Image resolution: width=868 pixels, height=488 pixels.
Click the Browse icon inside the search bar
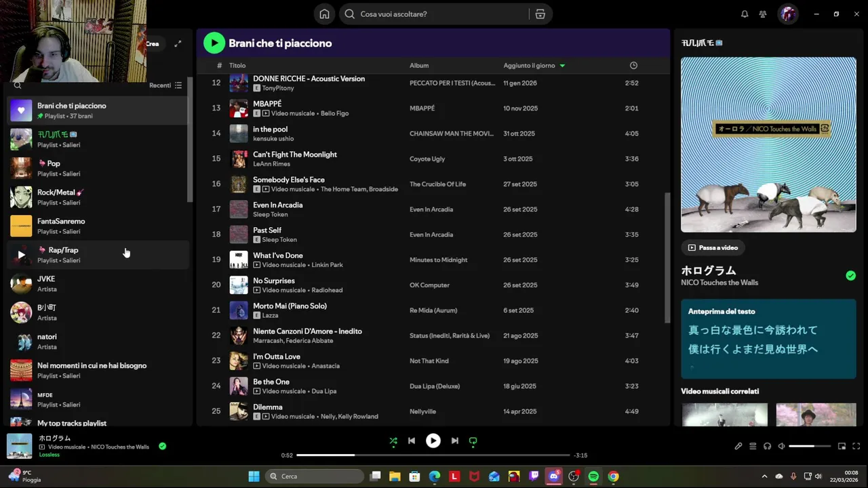540,14
